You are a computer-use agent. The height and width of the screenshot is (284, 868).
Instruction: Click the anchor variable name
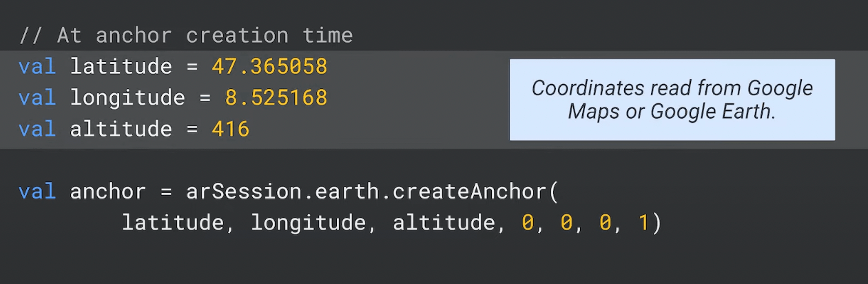[x=108, y=191]
